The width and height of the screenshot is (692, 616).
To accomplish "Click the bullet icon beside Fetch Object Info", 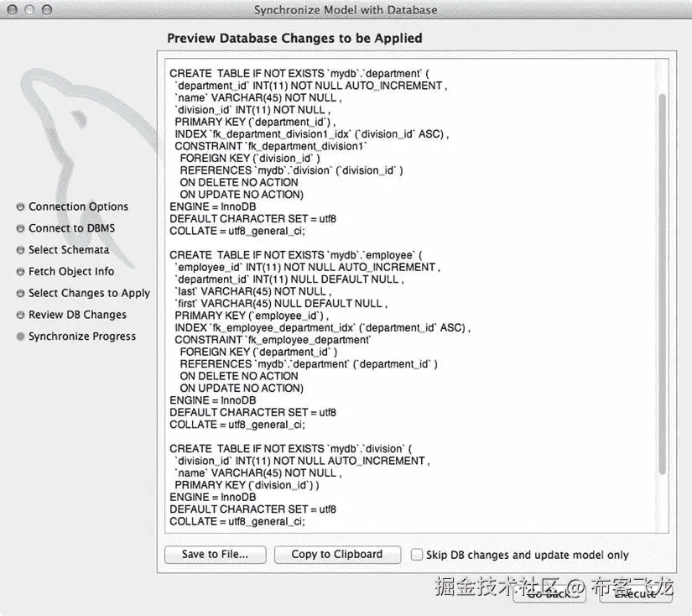I will pyautogui.click(x=20, y=272).
